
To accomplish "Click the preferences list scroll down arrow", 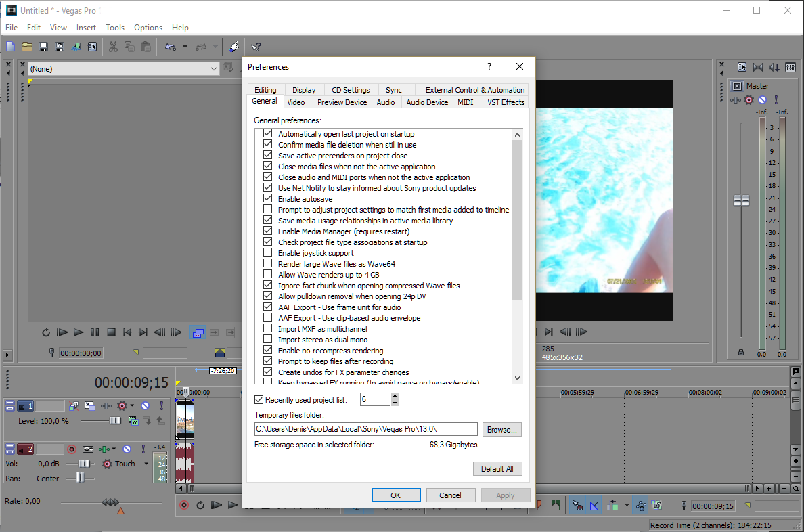I will [517, 378].
